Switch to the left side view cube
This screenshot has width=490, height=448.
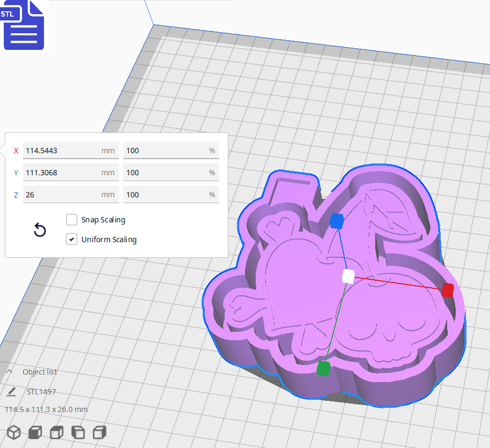(78, 432)
